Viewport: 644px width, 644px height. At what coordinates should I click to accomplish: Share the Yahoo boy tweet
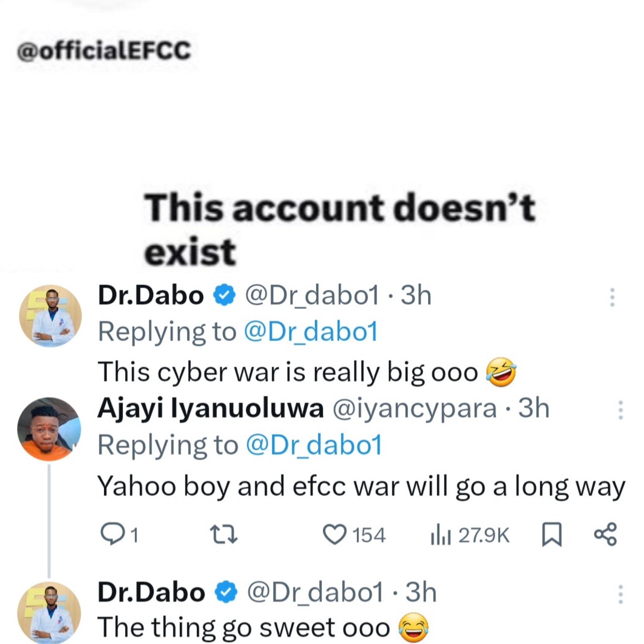[605, 534]
